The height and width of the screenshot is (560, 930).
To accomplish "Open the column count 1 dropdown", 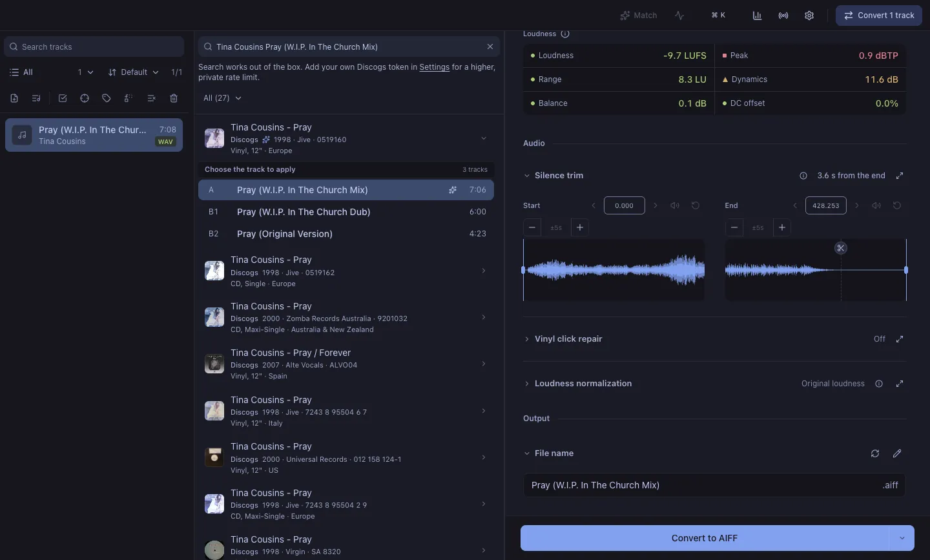I will click(x=85, y=72).
